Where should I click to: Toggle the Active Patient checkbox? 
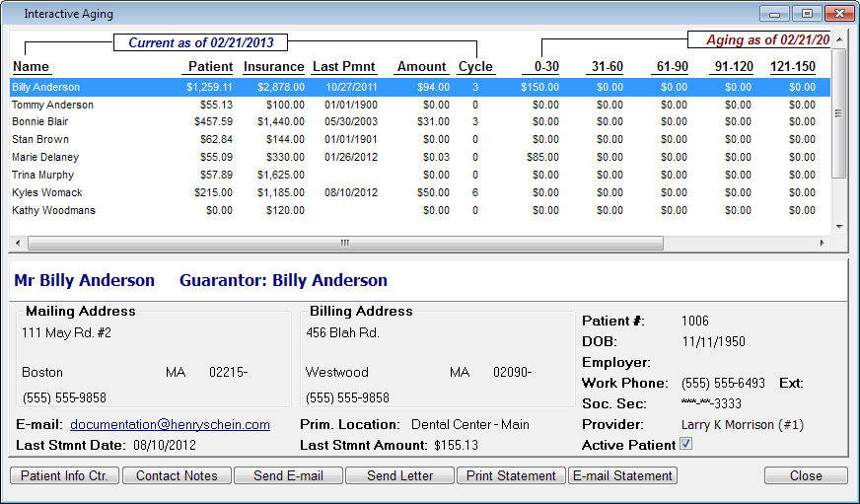686,445
